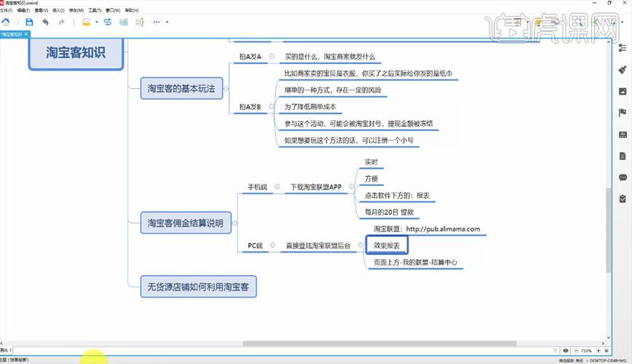Screen dimensions: 632x364
Task: Insert a summary bracket icon
Action: coord(140,22)
